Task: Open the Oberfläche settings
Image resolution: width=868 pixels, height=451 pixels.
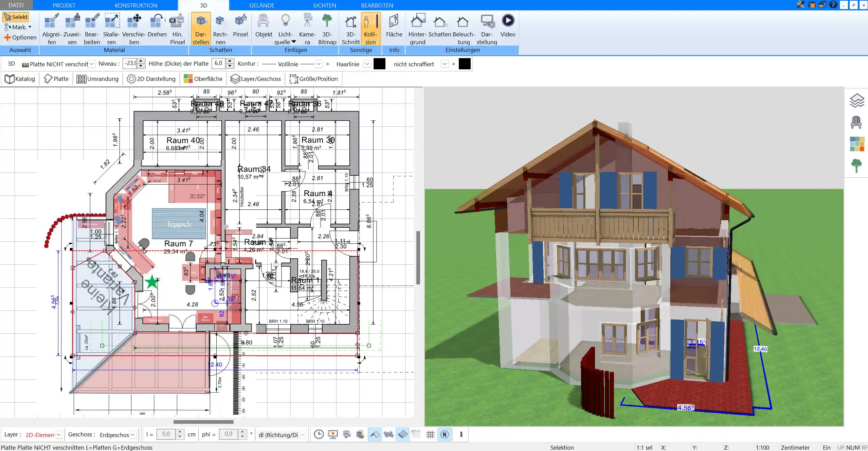Action: coord(203,79)
